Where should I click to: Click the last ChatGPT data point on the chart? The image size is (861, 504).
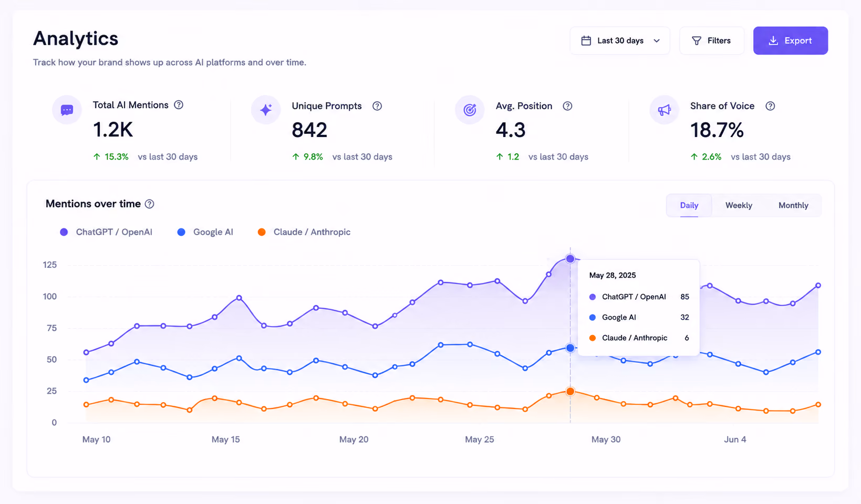point(818,286)
